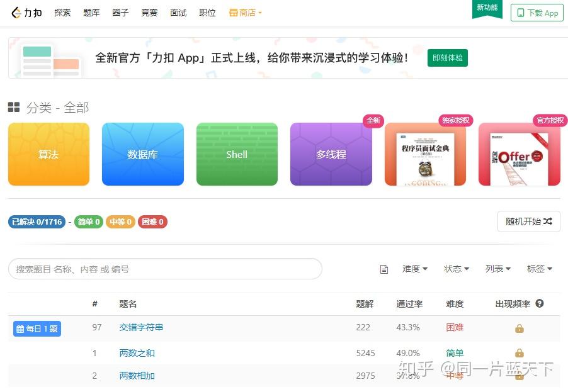
Task: Click the 搜索题目 search input field
Action: (x=165, y=269)
